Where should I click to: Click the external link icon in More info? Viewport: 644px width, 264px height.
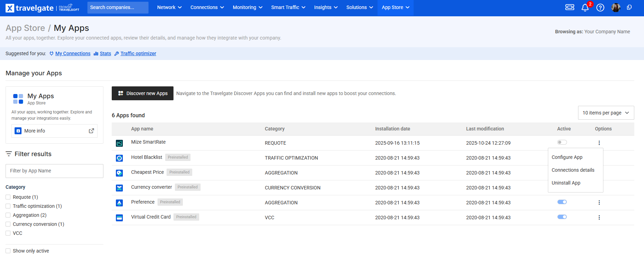tap(91, 131)
